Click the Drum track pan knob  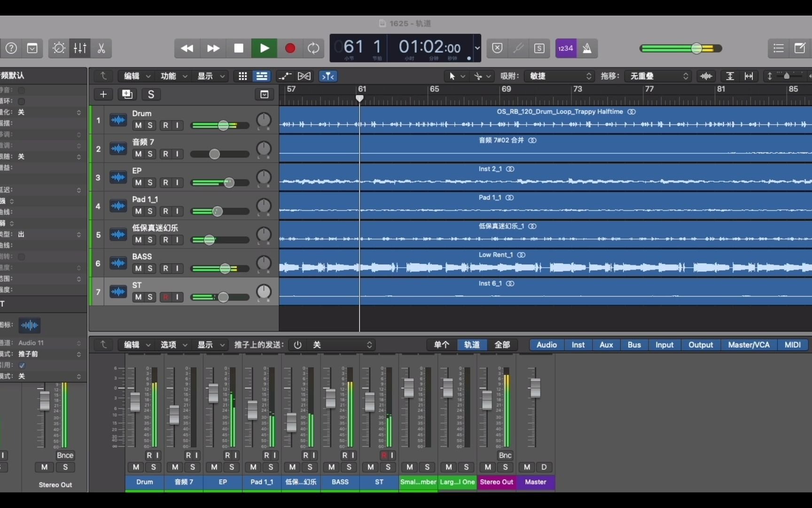[x=264, y=120]
